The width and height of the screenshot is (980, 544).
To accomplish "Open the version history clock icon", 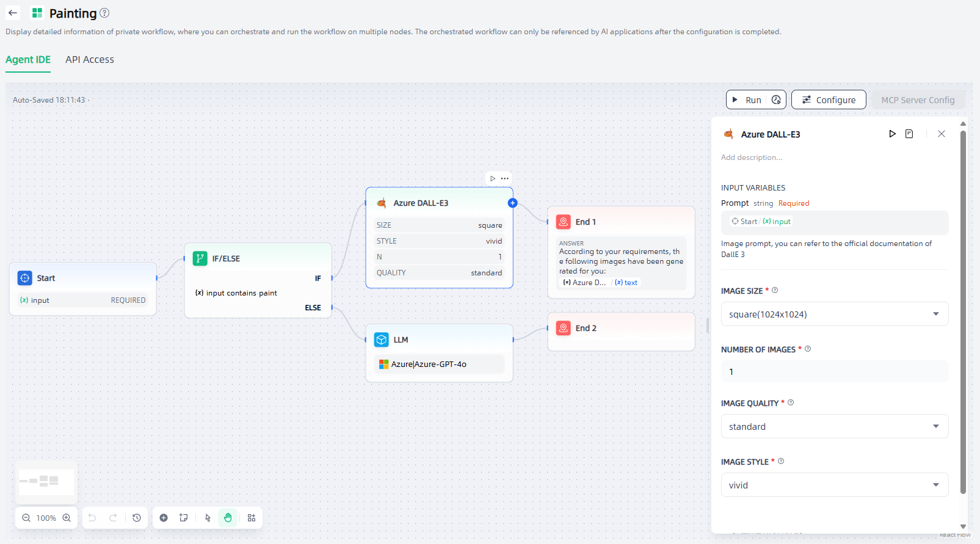I will click(x=137, y=518).
